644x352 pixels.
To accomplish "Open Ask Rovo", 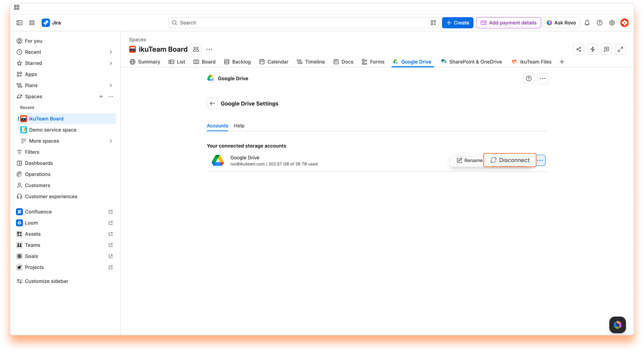I will (561, 23).
